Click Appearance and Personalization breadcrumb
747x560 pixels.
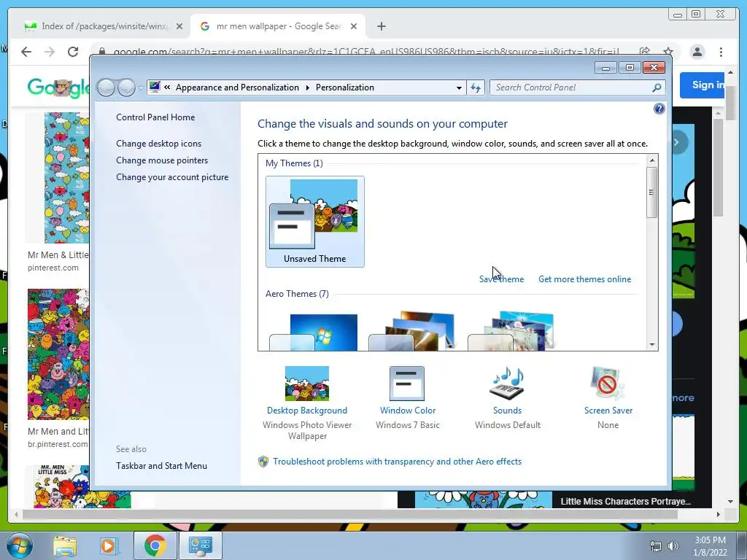[237, 87]
